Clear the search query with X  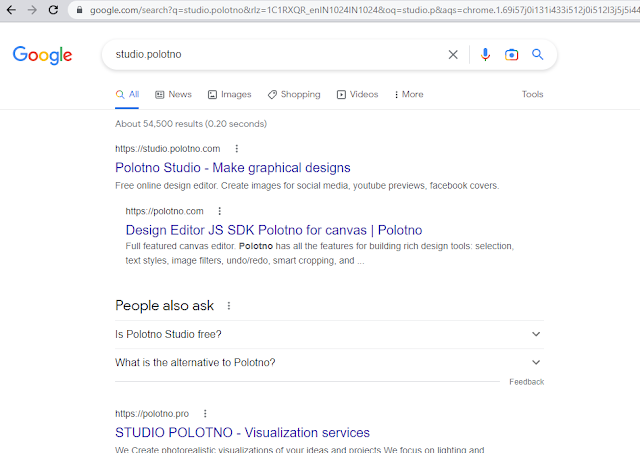pos(453,54)
